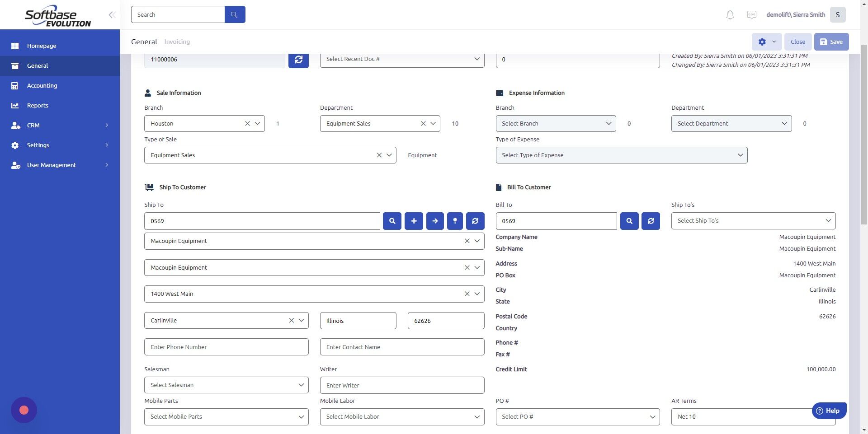Screen dimensions: 868x434
Task: Add new Ship To customer with plus button
Action: point(414,221)
